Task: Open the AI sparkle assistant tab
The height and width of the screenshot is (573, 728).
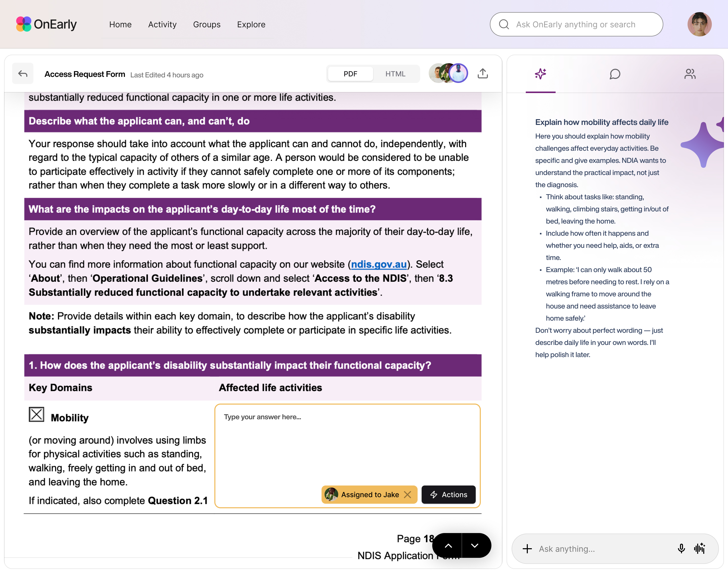Action: tap(540, 74)
